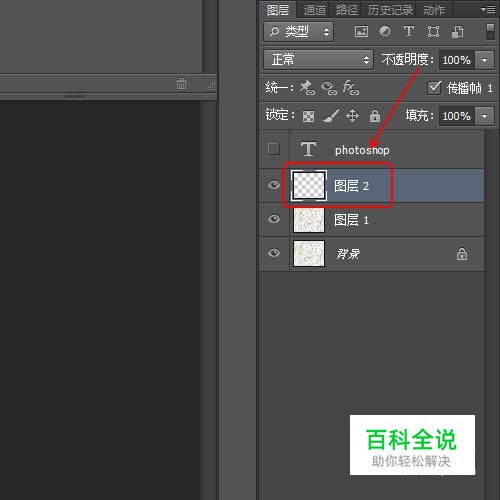The height and width of the screenshot is (500, 500).
Task: Hide 图层 2 with its eye icon
Action: (x=274, y=185)
